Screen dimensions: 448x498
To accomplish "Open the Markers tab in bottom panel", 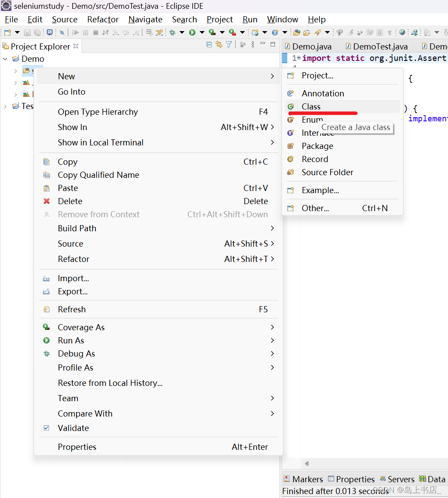I will click(303, 479).
